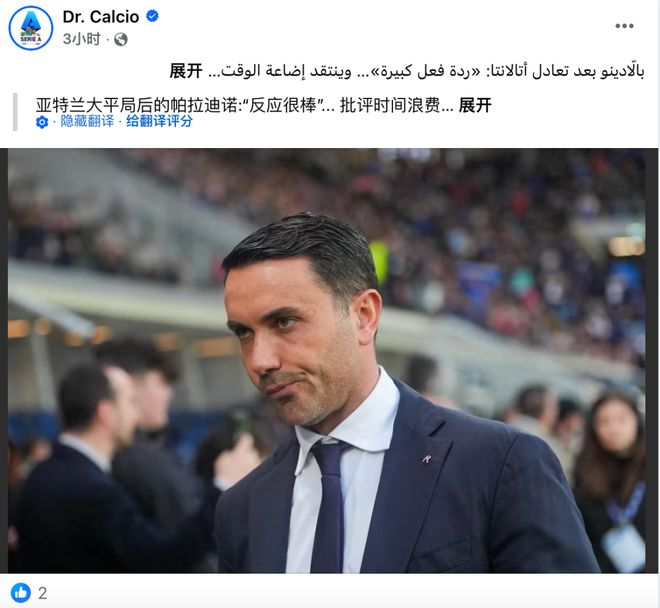Click the reaction count number 2
Image resolution: width=660 pixels, height=608 pixels.
pyautogui.click(x=43, y=593)
